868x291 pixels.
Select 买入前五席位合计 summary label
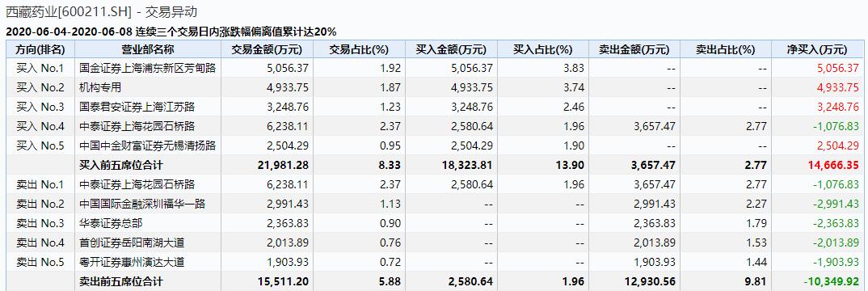click(x=121, y=166)
